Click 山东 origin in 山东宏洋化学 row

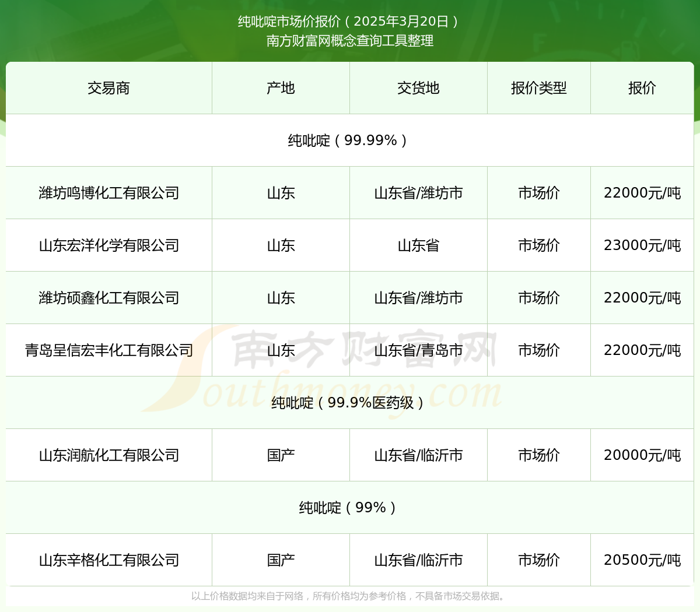(x=281, y=245)
